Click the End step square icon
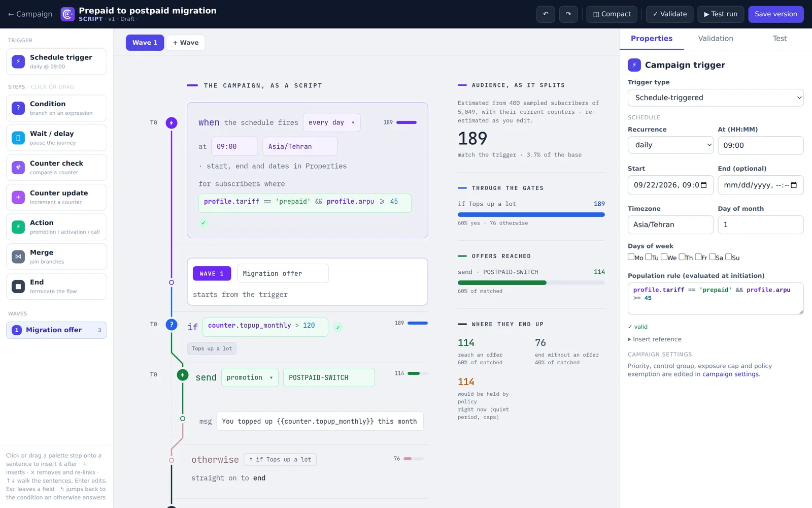This screenshot has width=812, height=508. pos(18,287)
